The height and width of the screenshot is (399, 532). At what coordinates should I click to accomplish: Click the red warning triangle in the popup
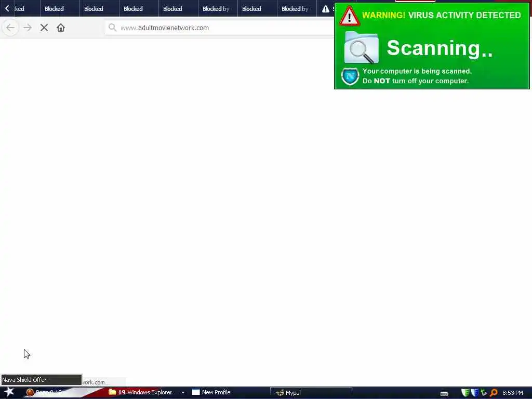click(x=350, y=16)
